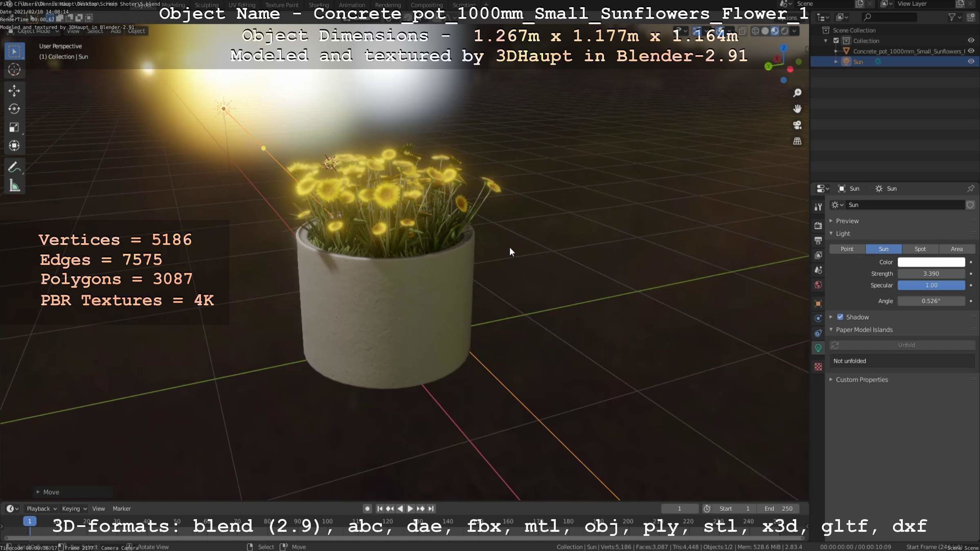
Task: Select the Measure ruler tool
Action: (14, 186)
